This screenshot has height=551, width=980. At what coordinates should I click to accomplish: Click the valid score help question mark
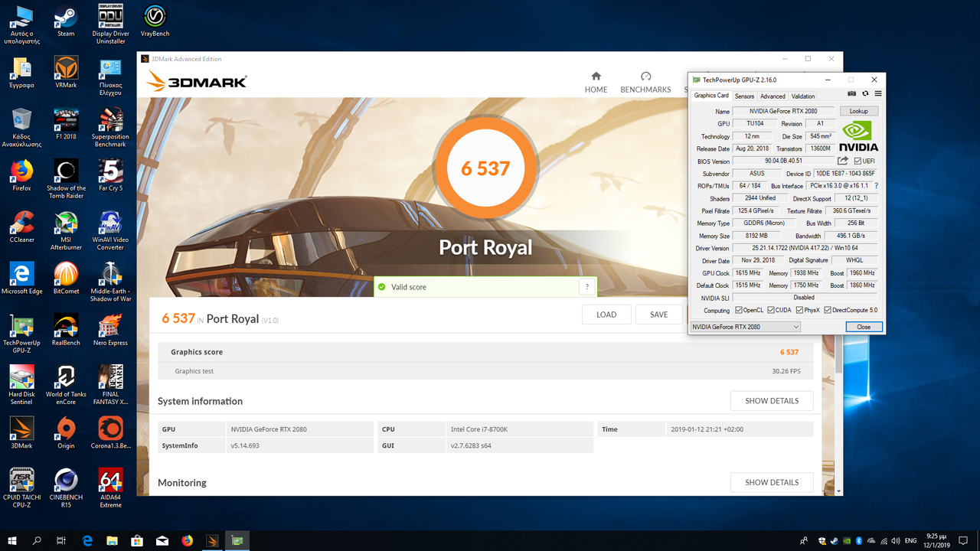587,287
